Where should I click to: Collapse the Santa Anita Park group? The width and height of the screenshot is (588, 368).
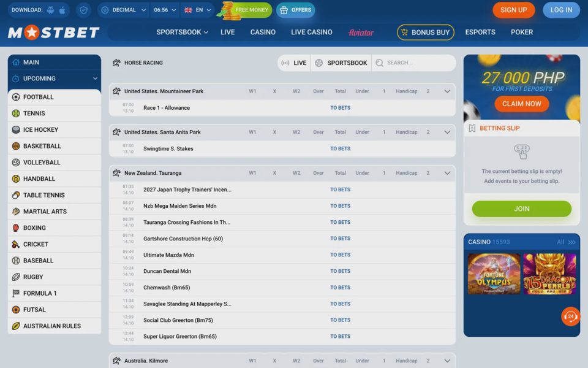pyautogui.click(x=447, y=132)
